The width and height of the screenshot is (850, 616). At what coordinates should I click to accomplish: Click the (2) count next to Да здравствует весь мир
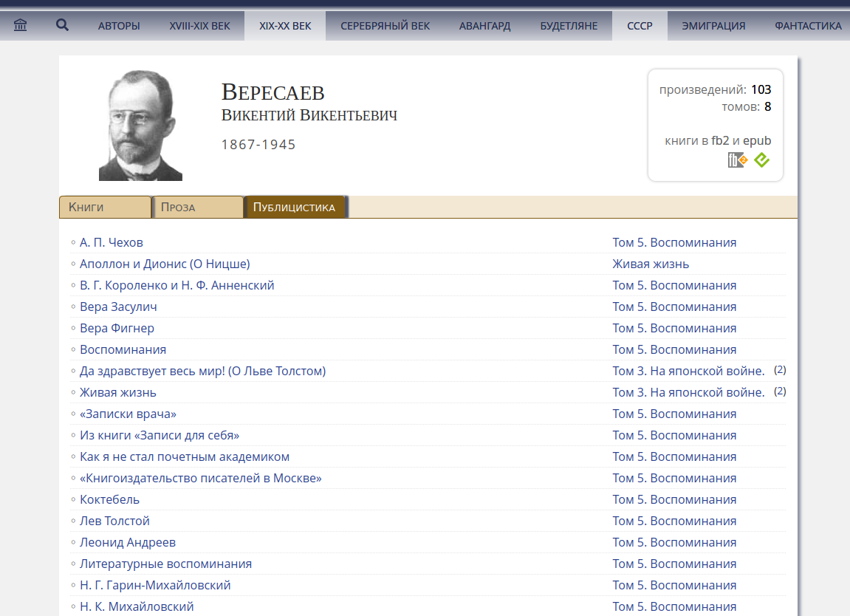780,370
